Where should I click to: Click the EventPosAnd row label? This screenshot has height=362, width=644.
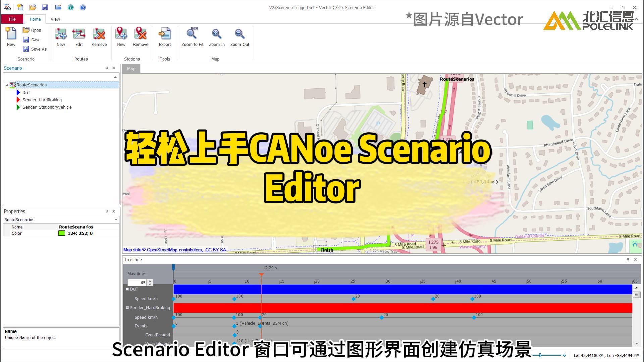[x=158, y=335]
